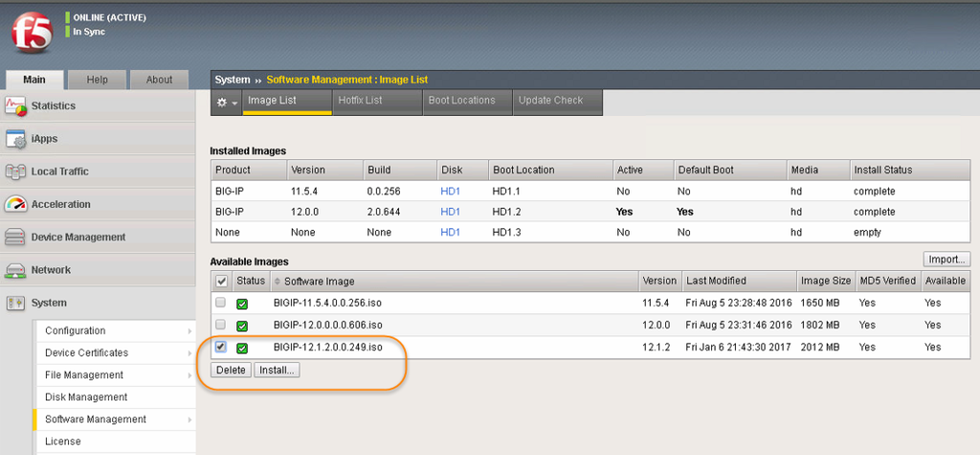
Task: Sort by Software Image column arrow
Action: [278, 282]
